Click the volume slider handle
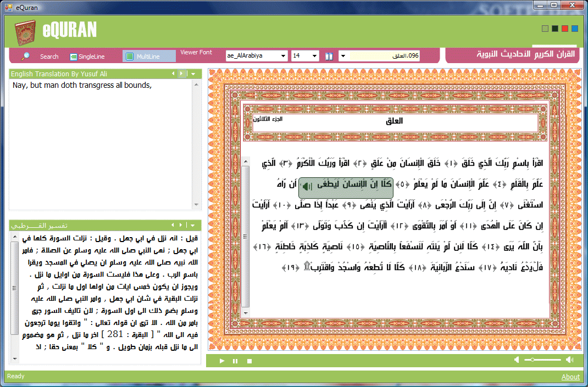This screenshot has height=387, width=588. (532, 360)
